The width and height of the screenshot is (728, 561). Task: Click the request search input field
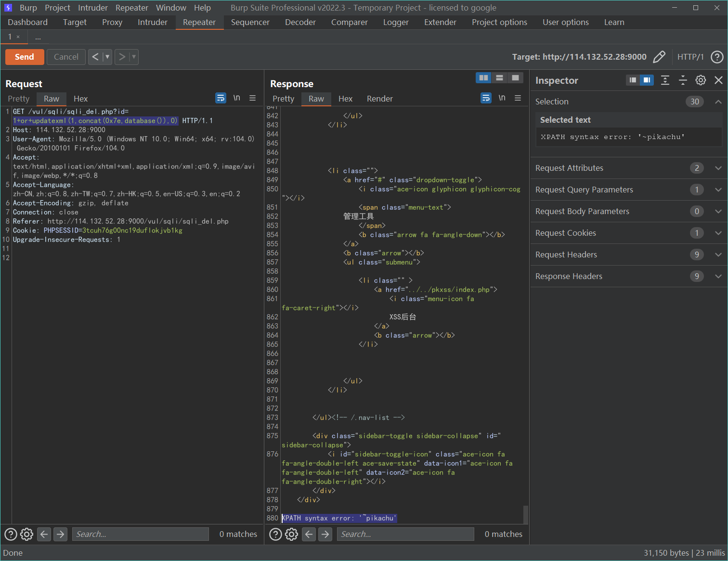click(141, 534)
